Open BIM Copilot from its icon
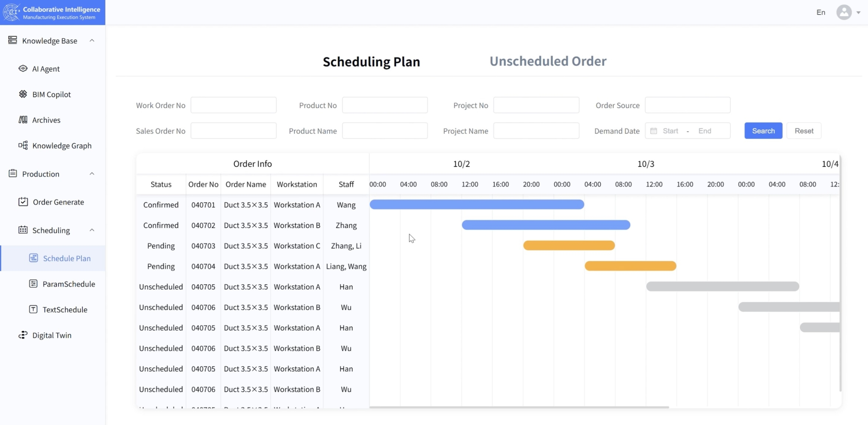 23,94
